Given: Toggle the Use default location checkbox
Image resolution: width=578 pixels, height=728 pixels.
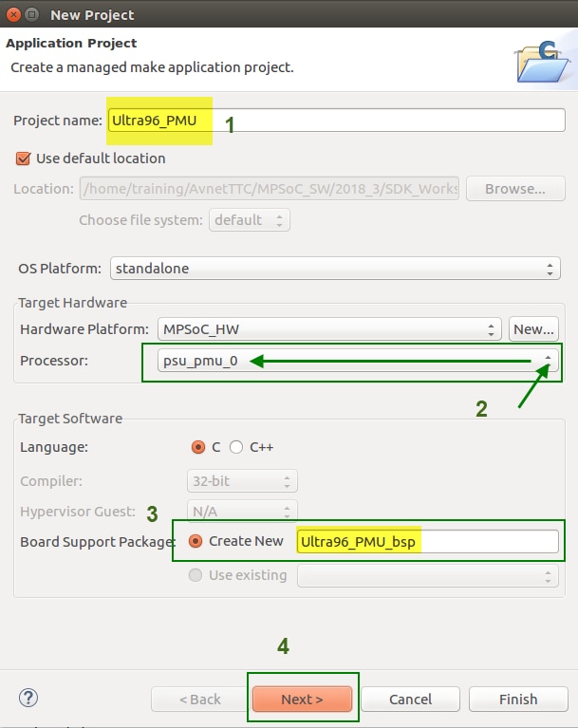Looking at the screenshot, I should pyautogui.click(x=24, y=159).
